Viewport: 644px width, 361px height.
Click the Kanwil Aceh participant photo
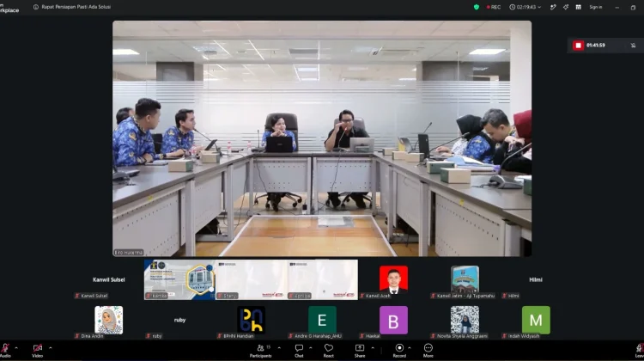tap(393, 279)
